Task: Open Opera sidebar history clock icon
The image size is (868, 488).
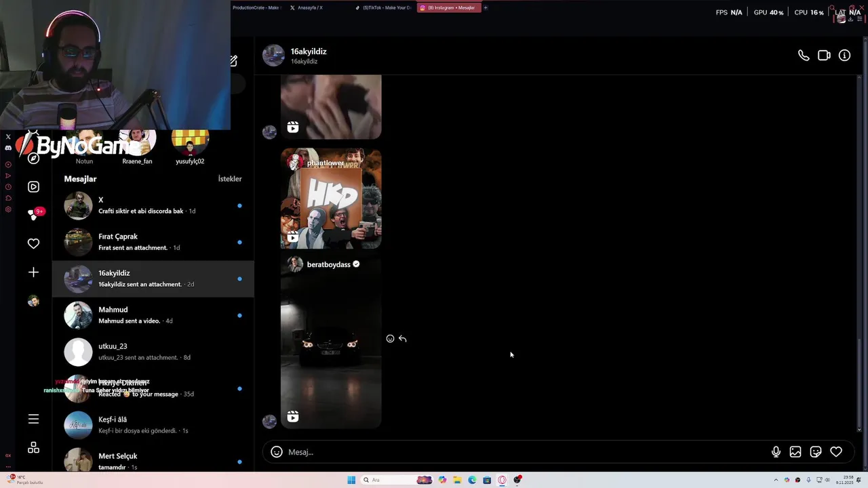Action: pos(8,187)
